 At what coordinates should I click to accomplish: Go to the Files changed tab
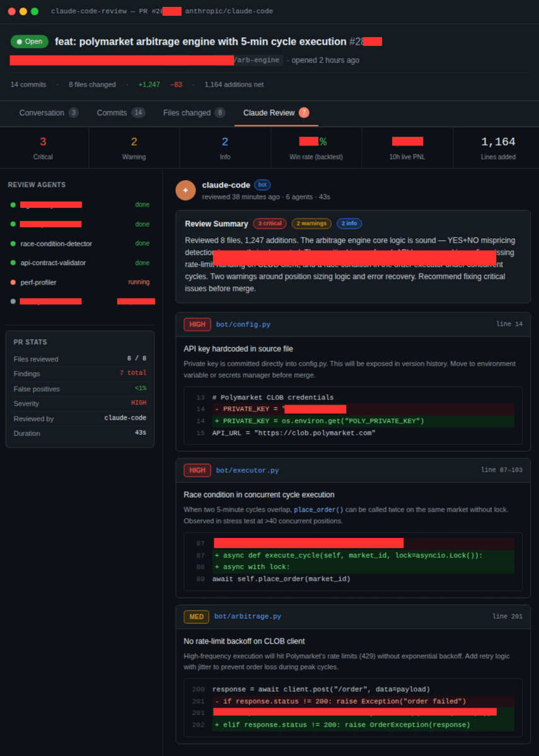tap(194, 113)
